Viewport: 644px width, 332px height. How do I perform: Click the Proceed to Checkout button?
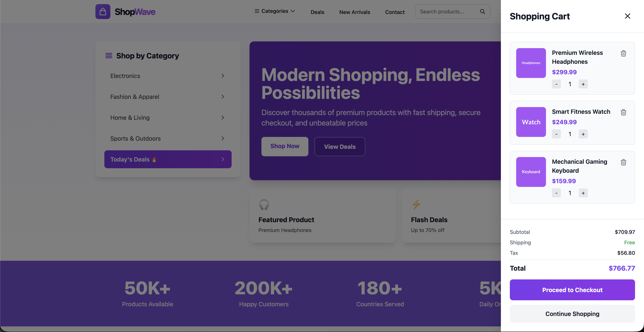[x=572, y=290]
